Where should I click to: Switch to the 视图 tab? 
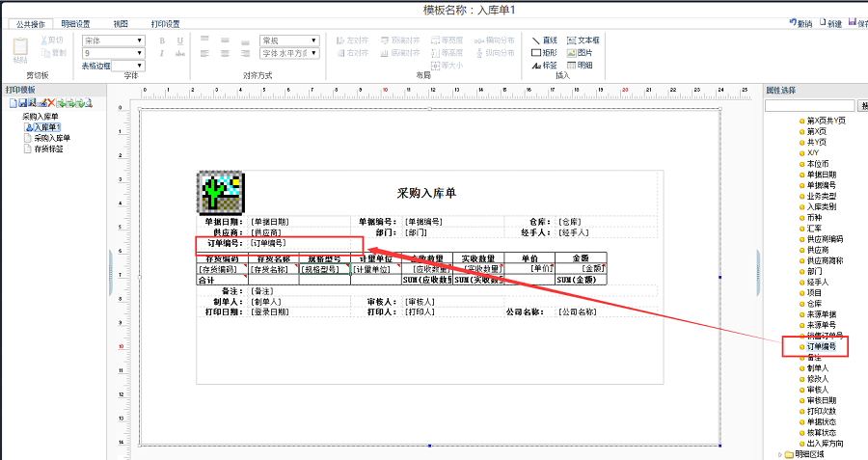[121, 24]
